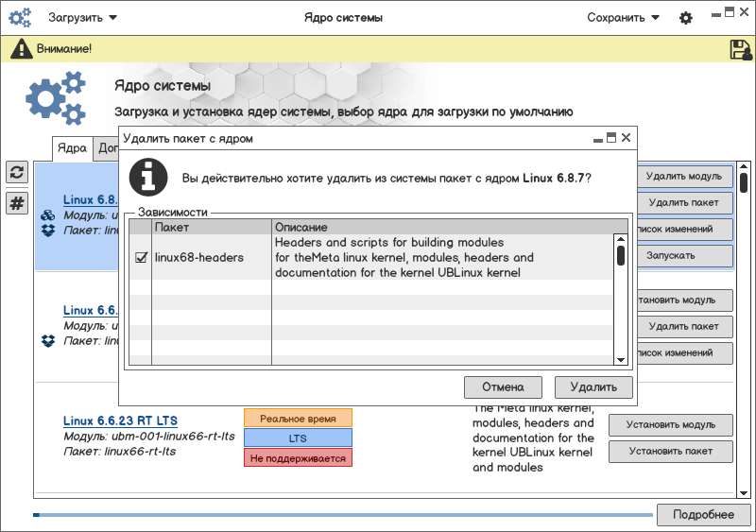Uncheck the linux68-headers dependency checkbox
756x532 pixels.
141,257
